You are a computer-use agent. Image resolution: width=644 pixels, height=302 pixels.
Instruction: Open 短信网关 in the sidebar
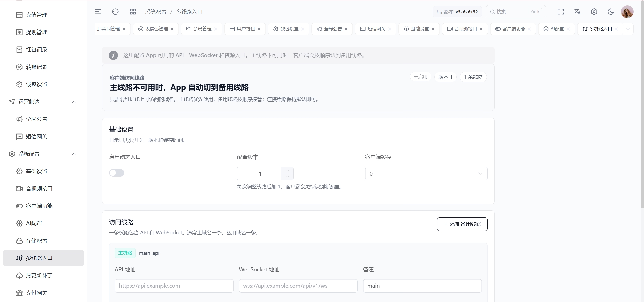(43, 137)
